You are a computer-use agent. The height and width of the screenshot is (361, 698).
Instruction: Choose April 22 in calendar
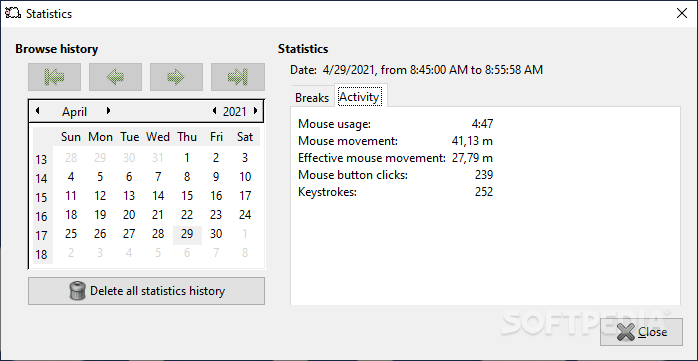(x=187, y=215)
